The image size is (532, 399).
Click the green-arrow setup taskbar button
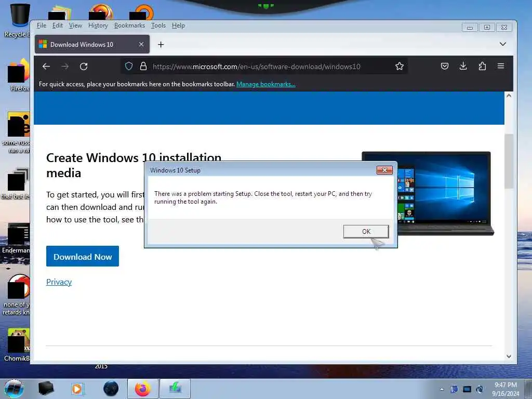[175, 389]
